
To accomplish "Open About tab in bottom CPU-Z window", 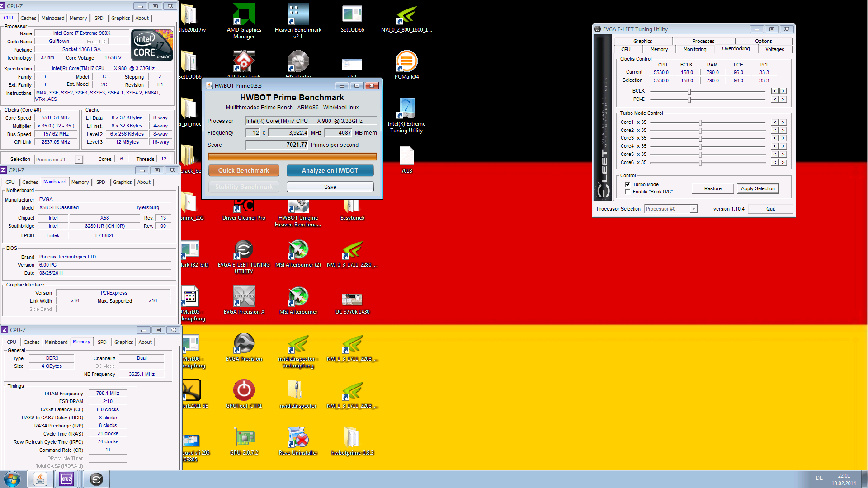I will (145, 342).
